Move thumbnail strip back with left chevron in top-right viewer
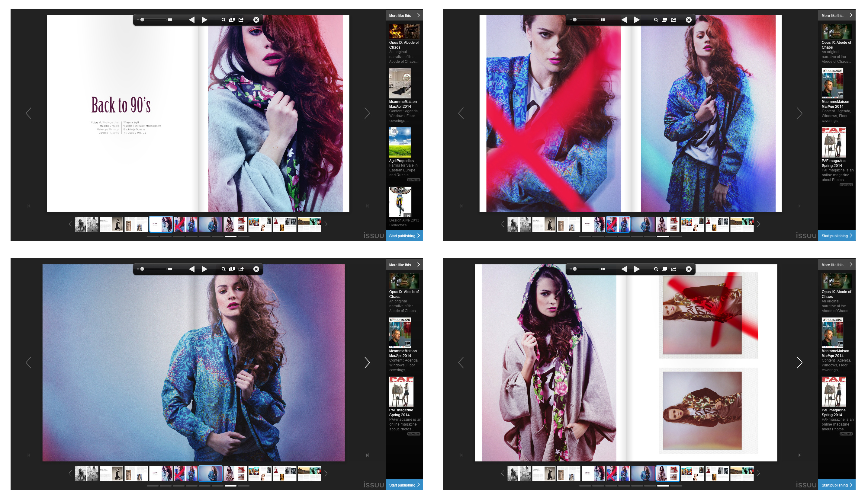The image size is (868, 501). point(502,224)
